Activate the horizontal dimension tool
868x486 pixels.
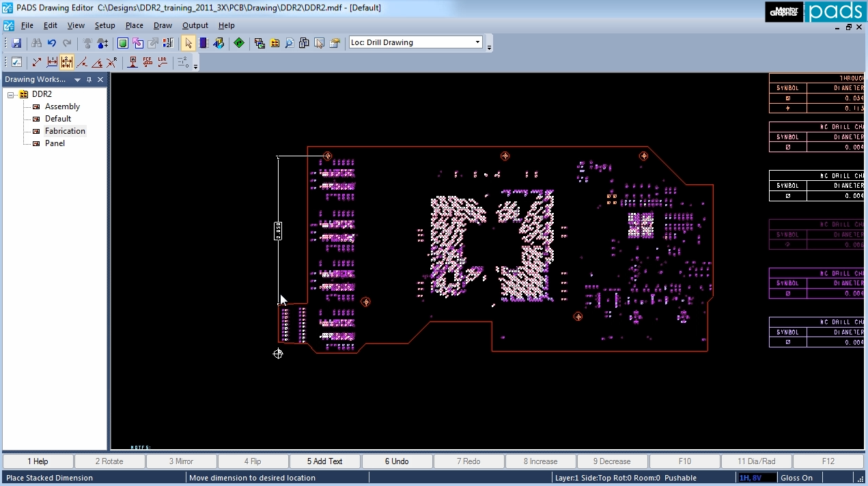52,61
